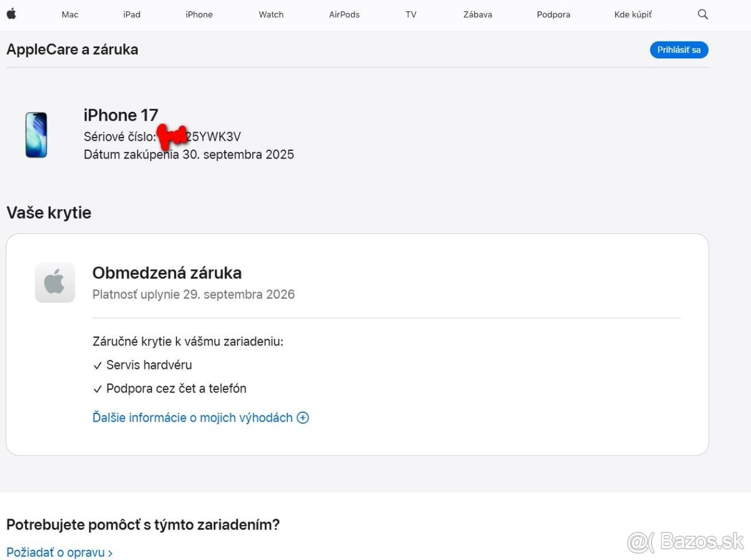
Task: Click the Obmedzená záruka heading
Action: [x=167, y=273]
